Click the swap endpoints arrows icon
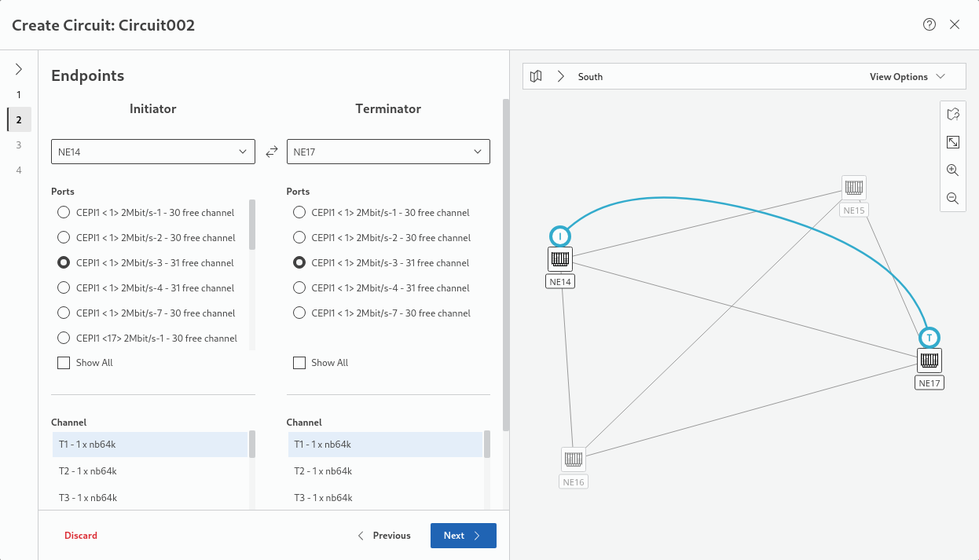 click(272, 152)
